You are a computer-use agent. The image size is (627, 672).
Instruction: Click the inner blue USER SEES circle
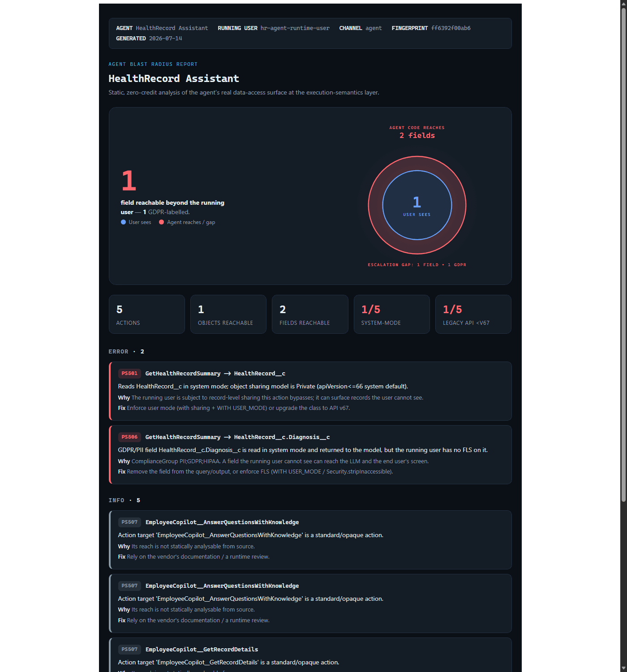(x=417, y=205)
